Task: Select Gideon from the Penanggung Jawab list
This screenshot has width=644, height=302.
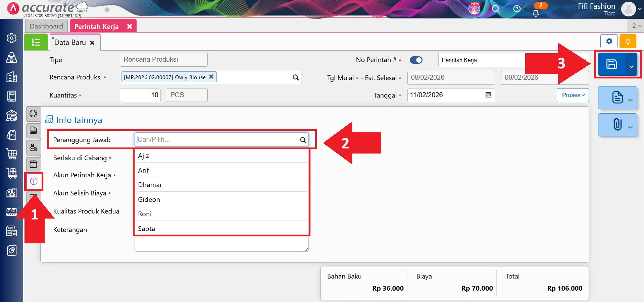Action: pyautogui.click(x=149, y=199)
